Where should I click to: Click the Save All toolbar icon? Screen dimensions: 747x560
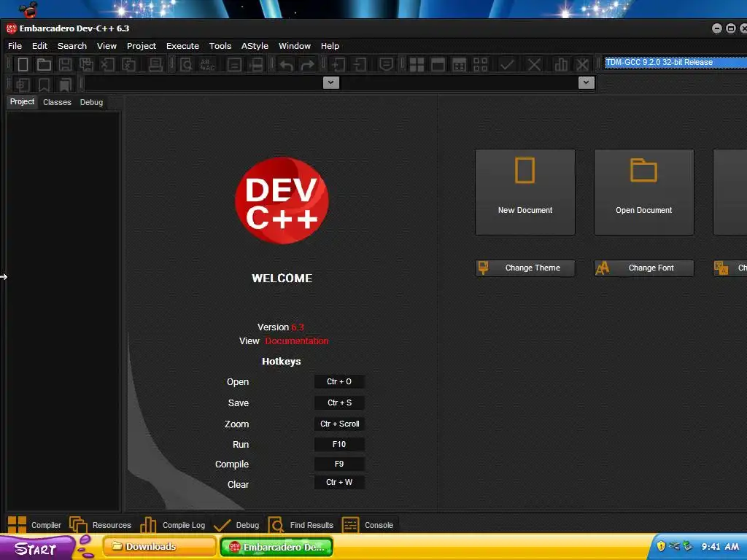(86, 64)
